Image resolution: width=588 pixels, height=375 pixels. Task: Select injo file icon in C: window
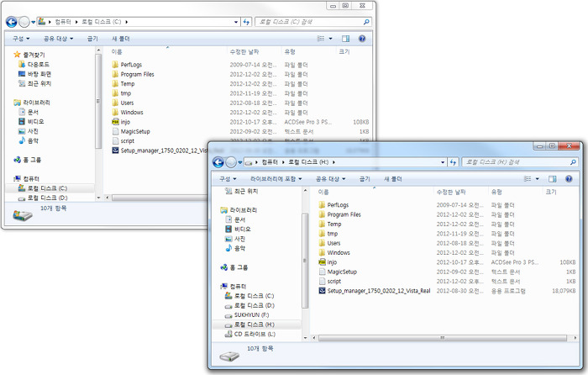116,122
